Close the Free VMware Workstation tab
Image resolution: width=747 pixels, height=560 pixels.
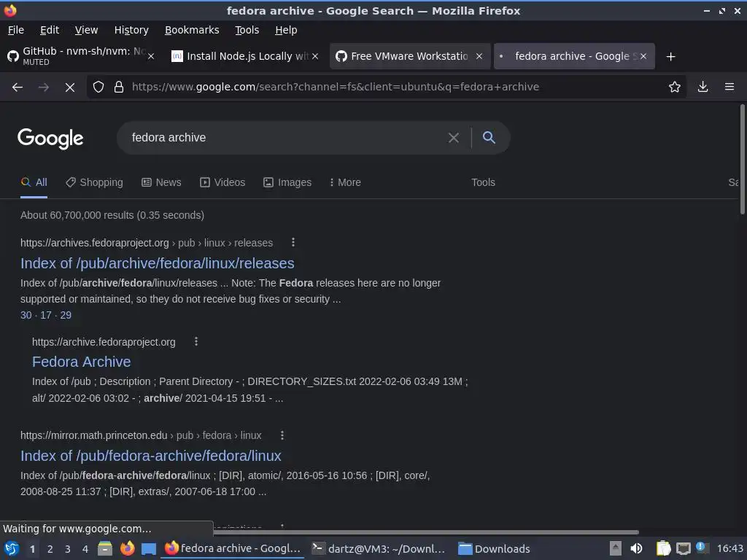click(479, 56)
